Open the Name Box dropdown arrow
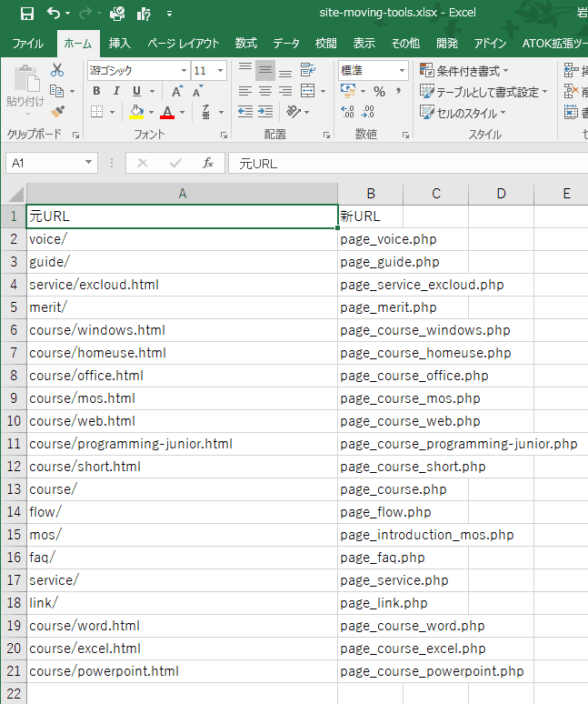588x704 pixels. pos(88,163)
